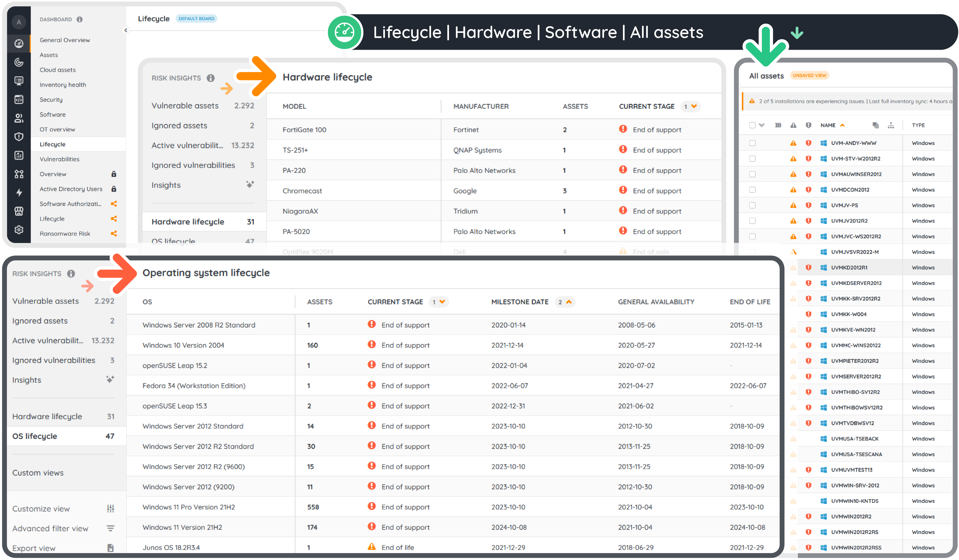Click the users icon in the dark sidebar
The height and width of the screenshot is (560, 959).
pos(19,118)
